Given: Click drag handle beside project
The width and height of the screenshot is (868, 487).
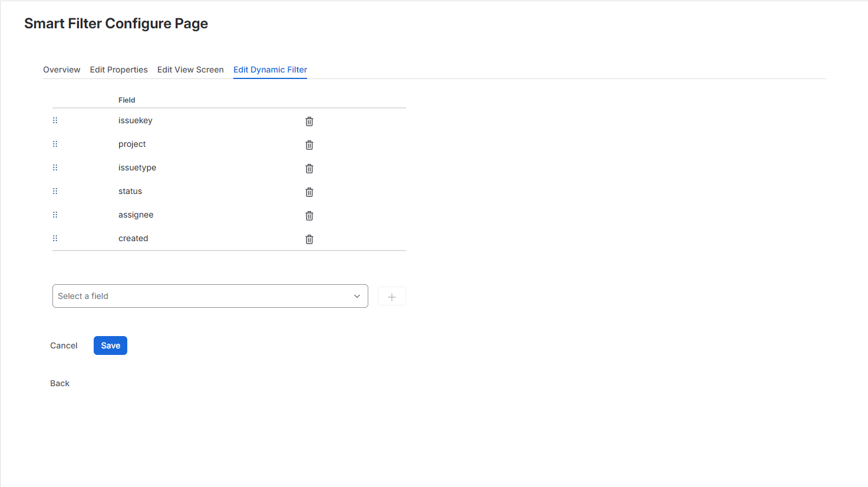Looking at the screenshot, I should tap(55, 144).
